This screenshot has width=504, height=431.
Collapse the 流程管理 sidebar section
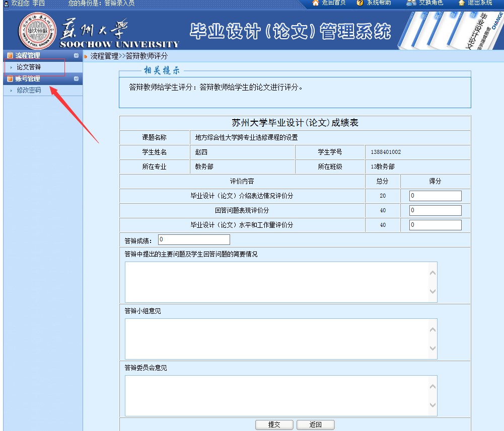[76, 56]
